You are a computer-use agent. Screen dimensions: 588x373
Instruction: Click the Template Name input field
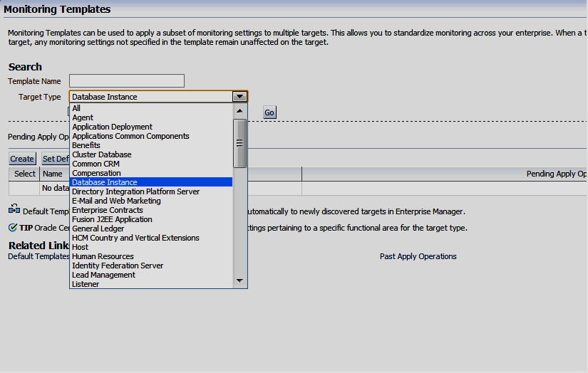coord(127,81)
